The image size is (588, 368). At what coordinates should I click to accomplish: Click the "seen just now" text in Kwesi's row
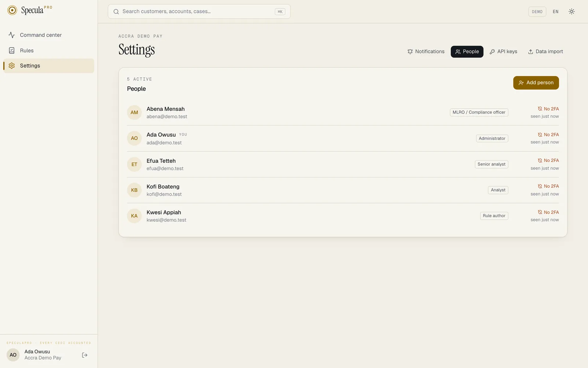coord(545,220)
